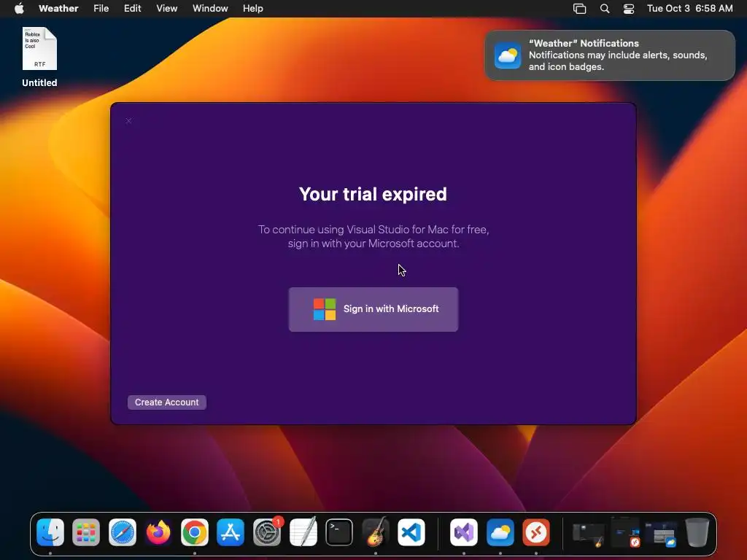This screenshot has height=560, width=747.
Task: Click the Microsoft logo on the sign-in button
Action: click(325, 309)
